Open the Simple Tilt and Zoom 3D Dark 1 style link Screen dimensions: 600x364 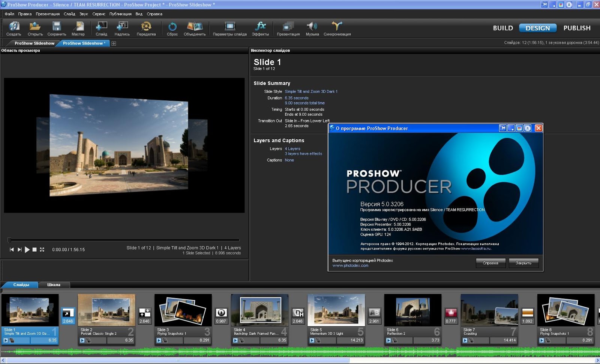pos(311,91)
